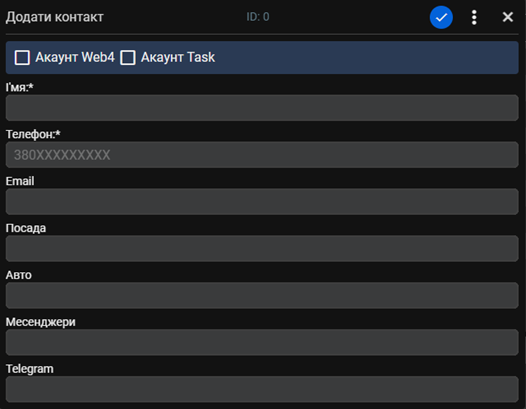Click the Додати контакт title
Image resolution: width=526 pixels, height=409 pixels.
coord(54,17)
